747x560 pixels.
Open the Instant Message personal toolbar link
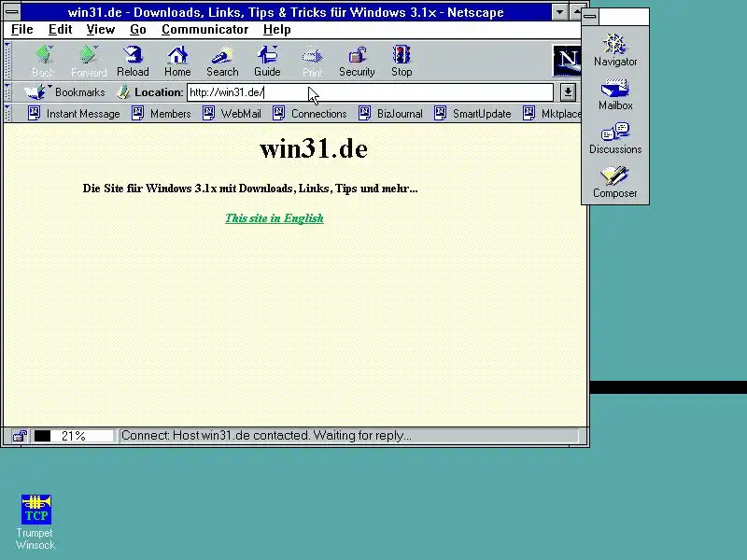[75, 114]
